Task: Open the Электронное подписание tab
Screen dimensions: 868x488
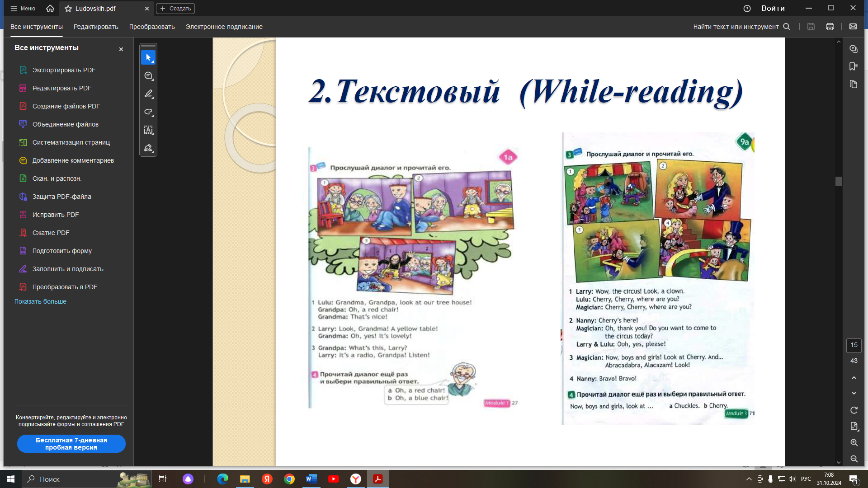Action: pos(224,27)
